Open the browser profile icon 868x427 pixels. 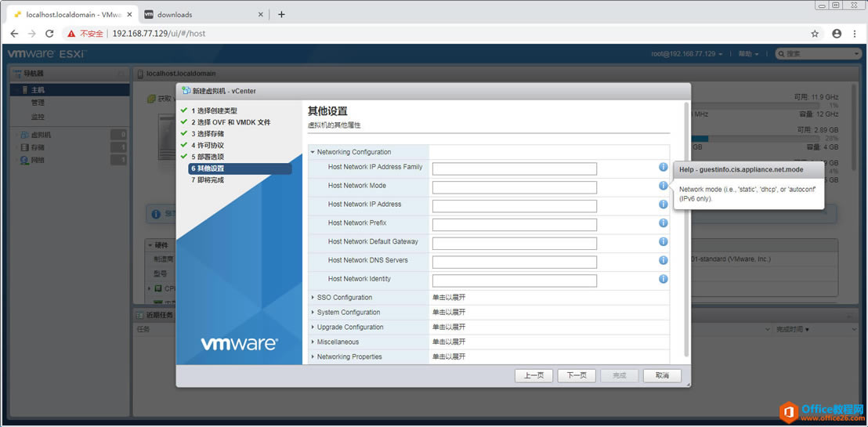point(837,34)
